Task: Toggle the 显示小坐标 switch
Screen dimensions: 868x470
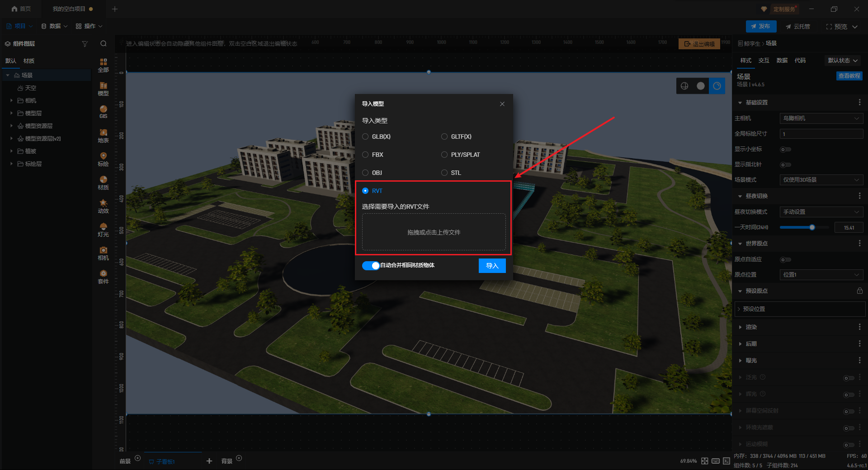Action: [x=786, y=149]
